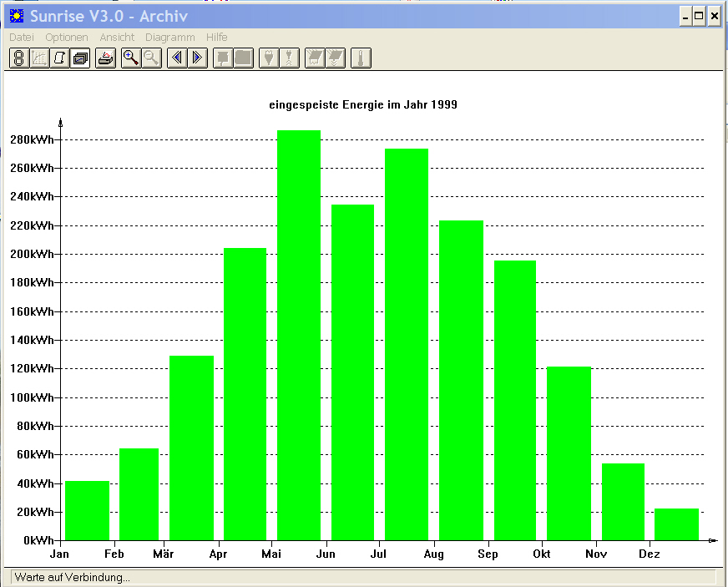Zoom in with the magnifier plus icon

coord(131,58)
